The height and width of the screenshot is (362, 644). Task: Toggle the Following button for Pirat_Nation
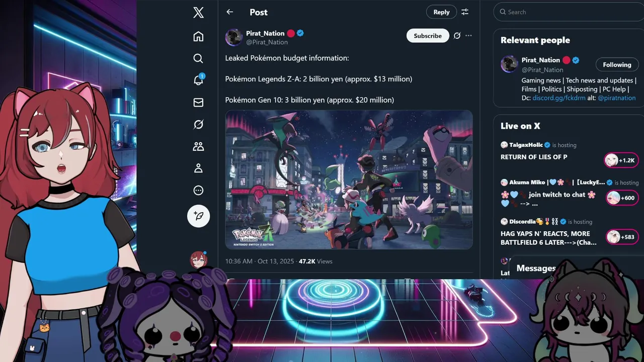617,65
